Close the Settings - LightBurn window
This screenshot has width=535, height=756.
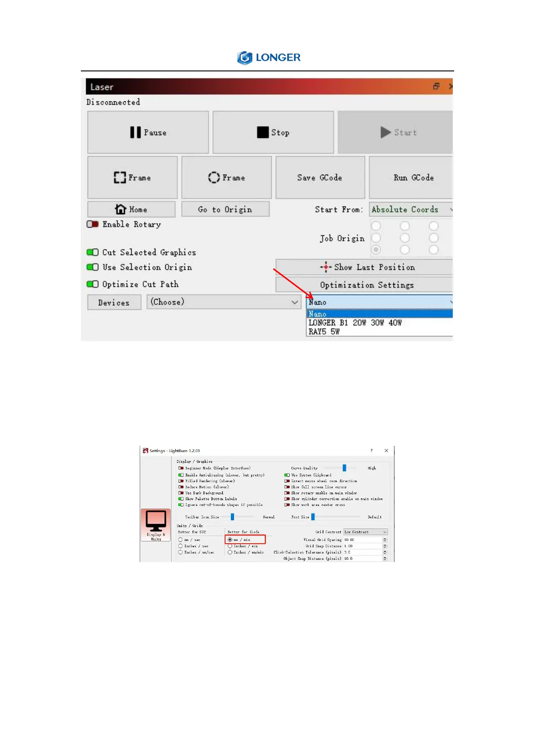386,450
